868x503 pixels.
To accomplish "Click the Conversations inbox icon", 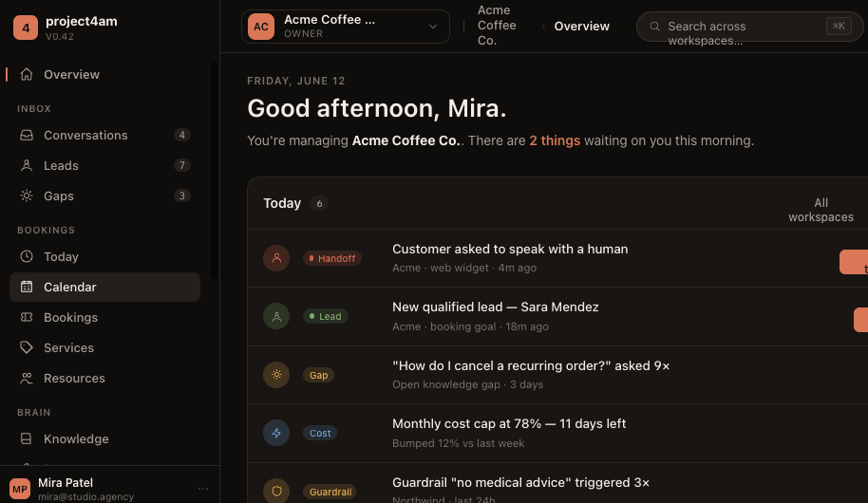I will (x=27, y=135).
